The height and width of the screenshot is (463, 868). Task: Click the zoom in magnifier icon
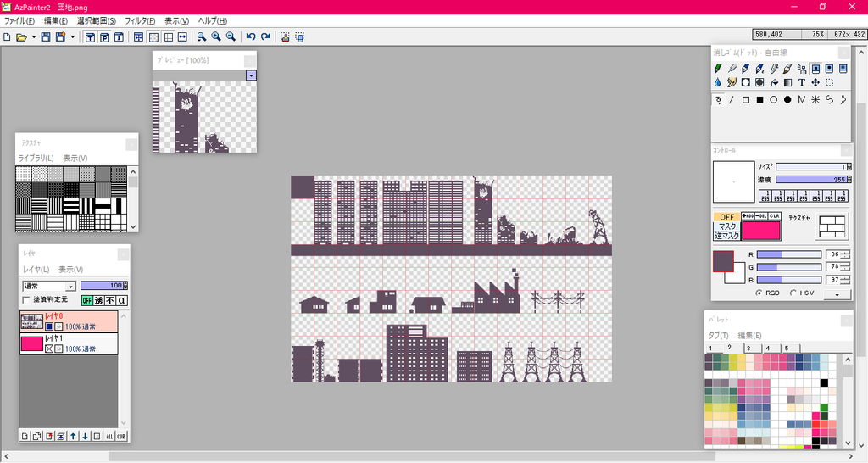tap(216, 37)
